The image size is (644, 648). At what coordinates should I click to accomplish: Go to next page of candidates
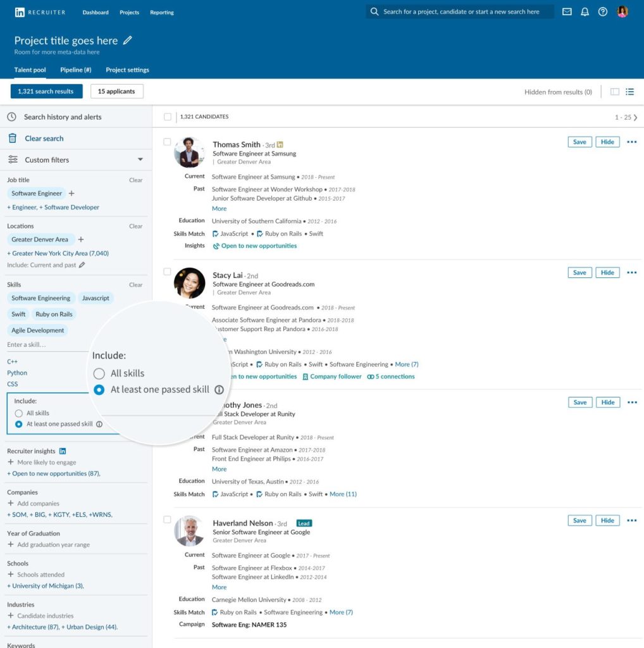tap(635, 117)
